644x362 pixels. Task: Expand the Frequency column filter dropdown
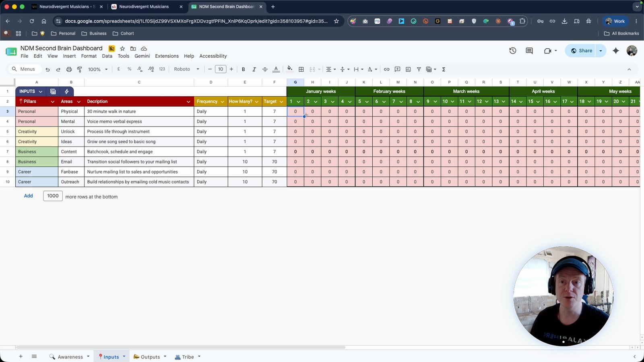pyautogui.click(x=222, y=101)
